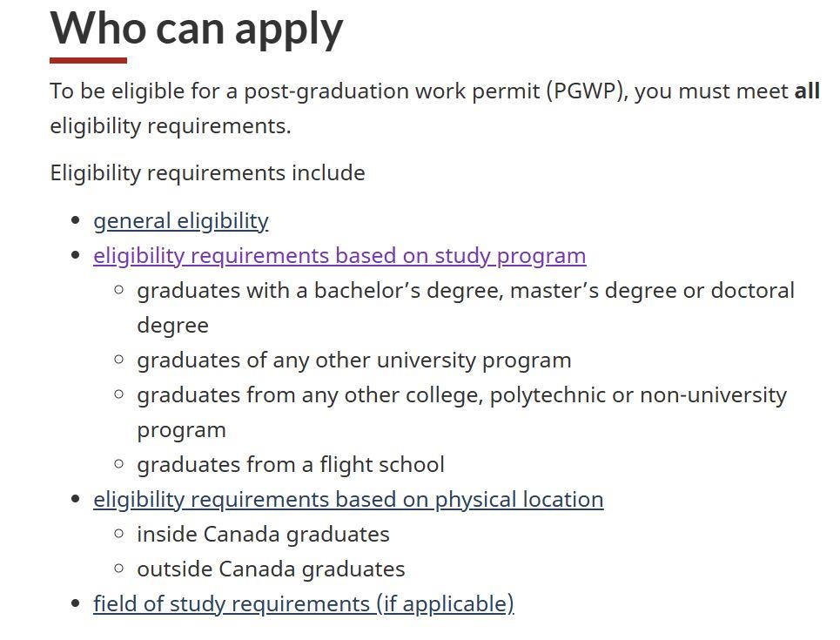Click the bullet before general eligibility
This screenshot has height=640, width=840.
click(x=77, y=221)
